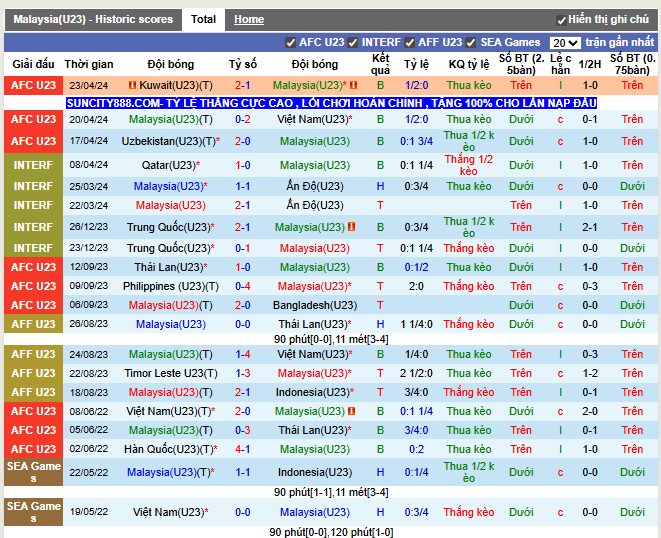Viewport: 661px width, 538px height.
Task: Toggle the Hiển thị ghi chú checkbox
Action: 561,20
